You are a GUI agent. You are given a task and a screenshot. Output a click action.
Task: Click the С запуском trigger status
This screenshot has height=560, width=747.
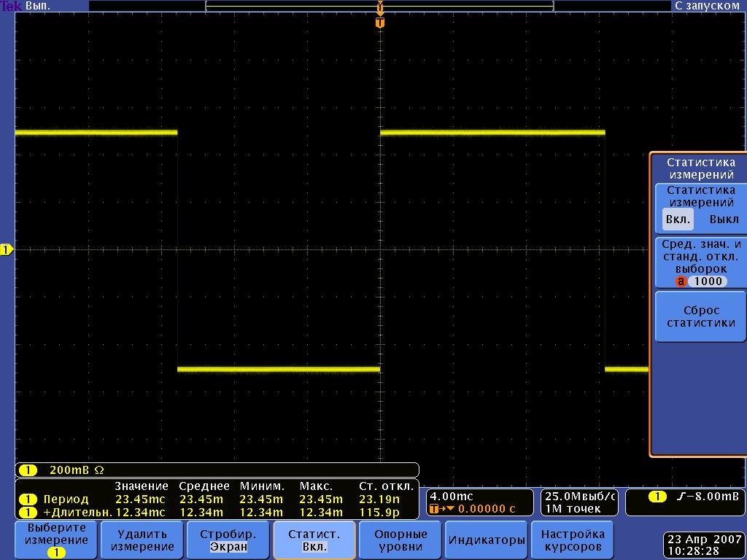(x=707, y=6)
